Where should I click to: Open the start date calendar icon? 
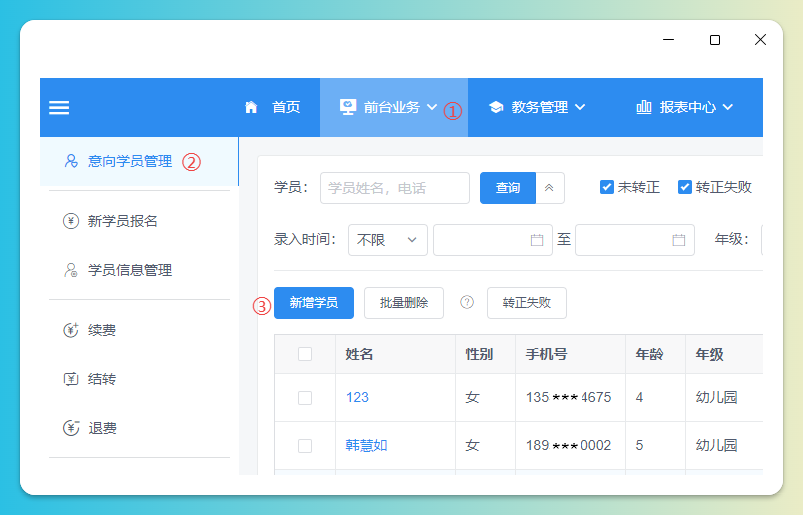[537, 240]
